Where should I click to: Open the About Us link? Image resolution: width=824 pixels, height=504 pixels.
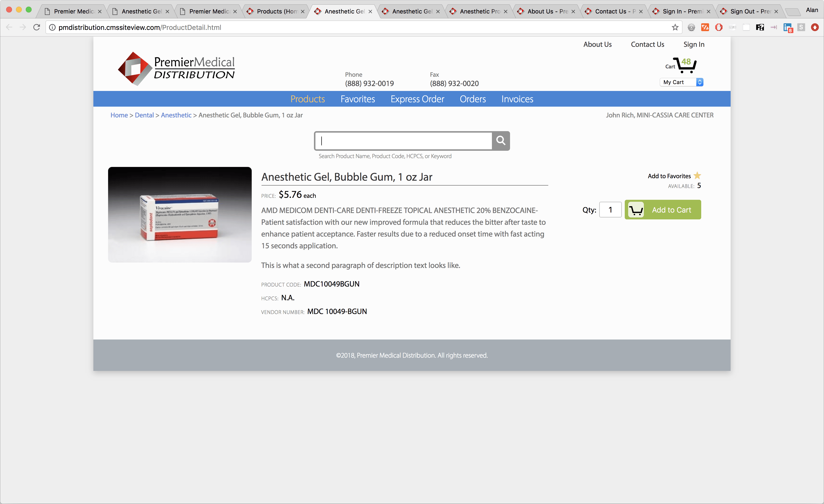coord(597,44)
